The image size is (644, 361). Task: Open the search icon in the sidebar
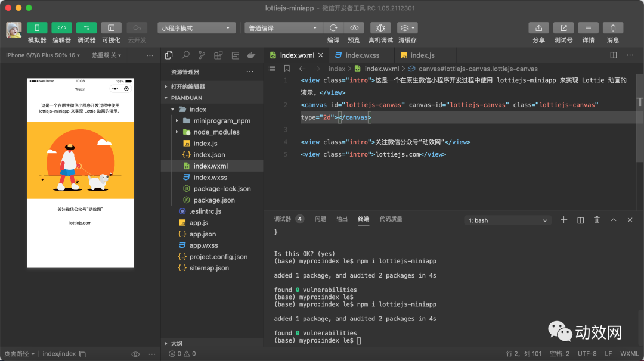(185, 55)
